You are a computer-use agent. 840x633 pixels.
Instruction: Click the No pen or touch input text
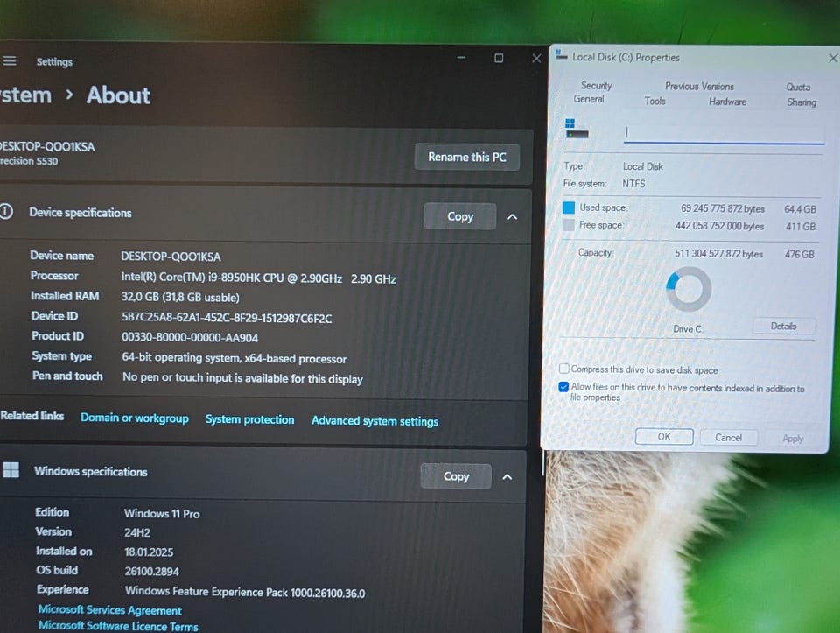pyautogui.click(x=242, y=378)
